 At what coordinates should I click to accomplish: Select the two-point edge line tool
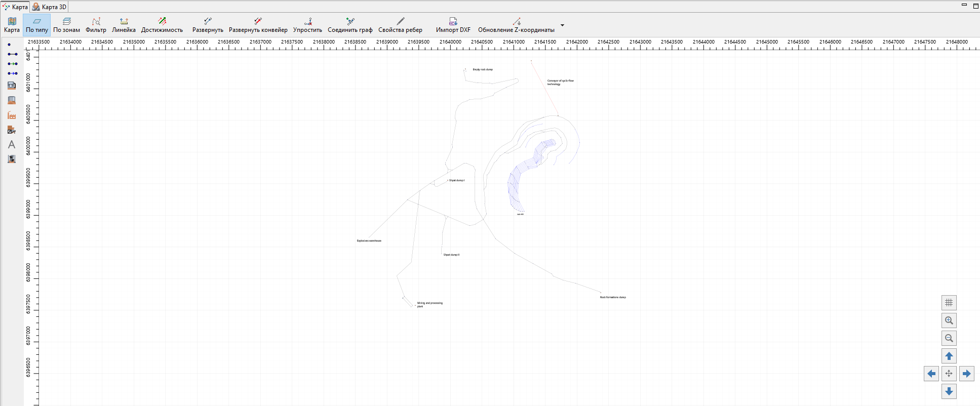click(12, 54)
